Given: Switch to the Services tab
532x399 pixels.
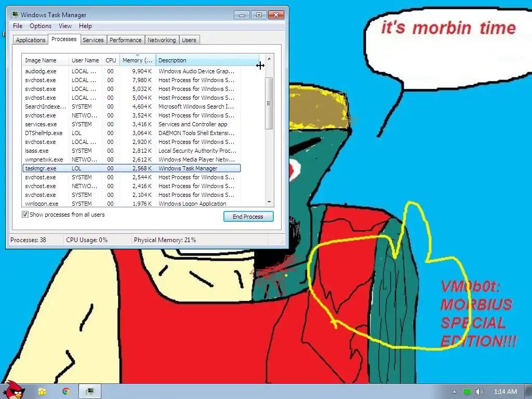Looking at the screenshot, I should click(x=93, y=40).
